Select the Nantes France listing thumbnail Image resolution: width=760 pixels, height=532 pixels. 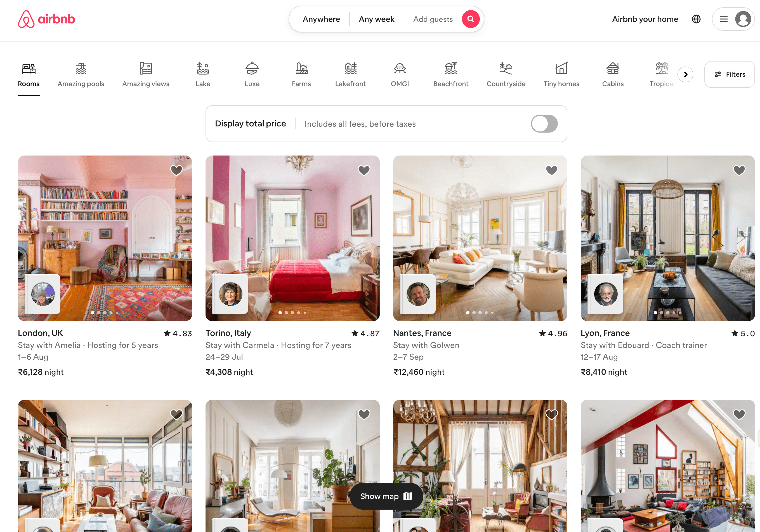[480, 238]
